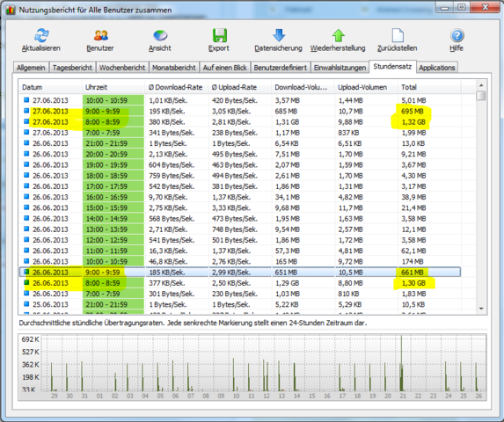Click the 1,32 GB total value
Image resolution: width=504 pixels, height=422 pixels.
(413, 122)
